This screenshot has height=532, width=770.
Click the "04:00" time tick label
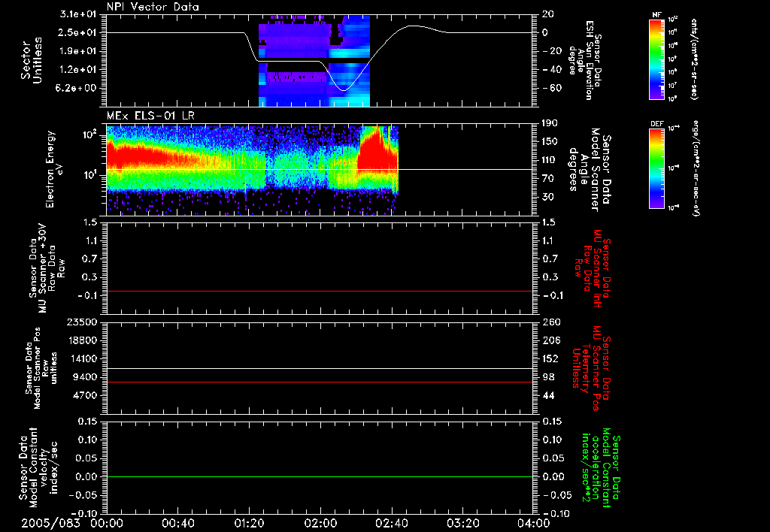pos(533,524)
